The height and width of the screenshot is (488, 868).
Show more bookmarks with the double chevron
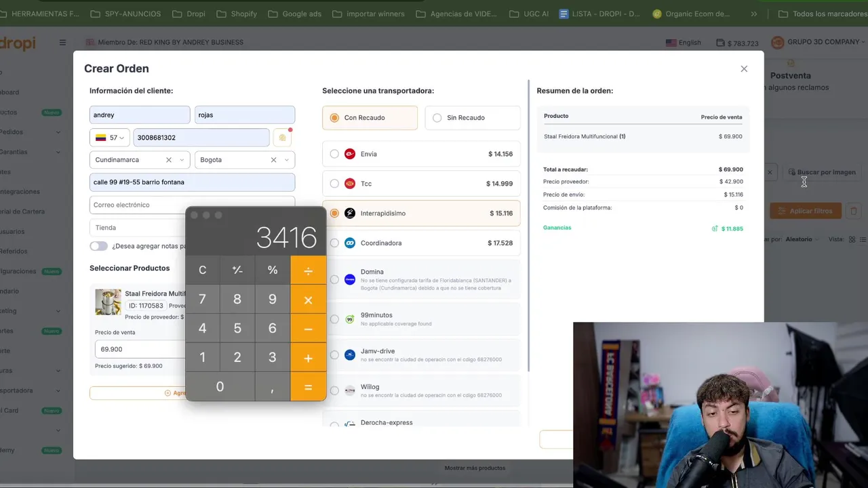pos(753,14)
